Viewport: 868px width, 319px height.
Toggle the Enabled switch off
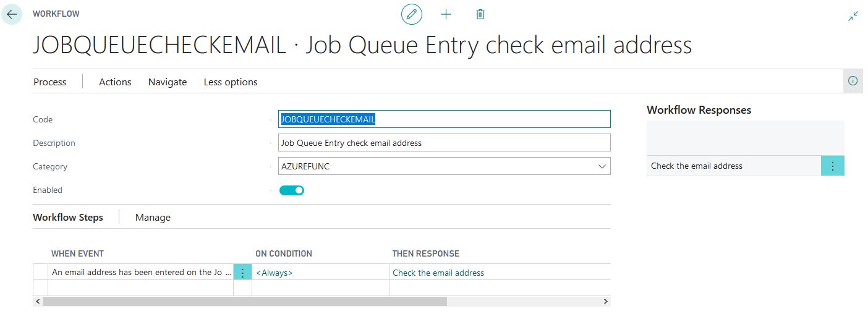292,190
